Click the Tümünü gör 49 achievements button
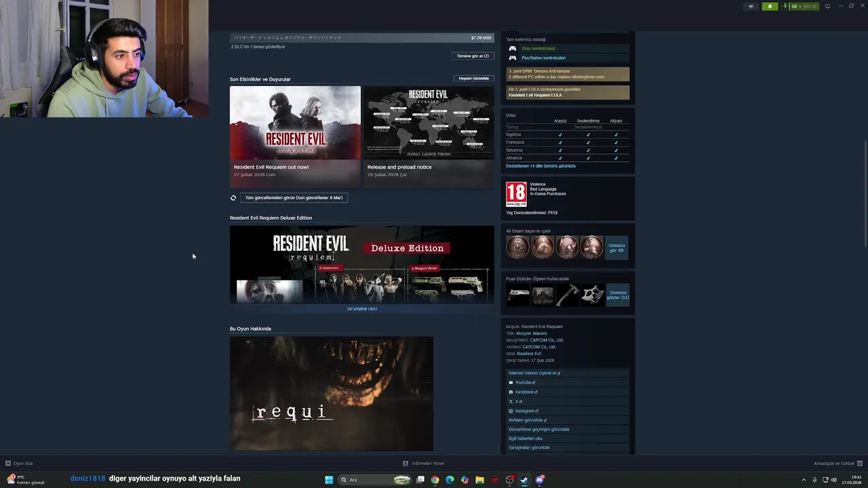The width and height of the screenshot is (868, 488). pos(616,247)
